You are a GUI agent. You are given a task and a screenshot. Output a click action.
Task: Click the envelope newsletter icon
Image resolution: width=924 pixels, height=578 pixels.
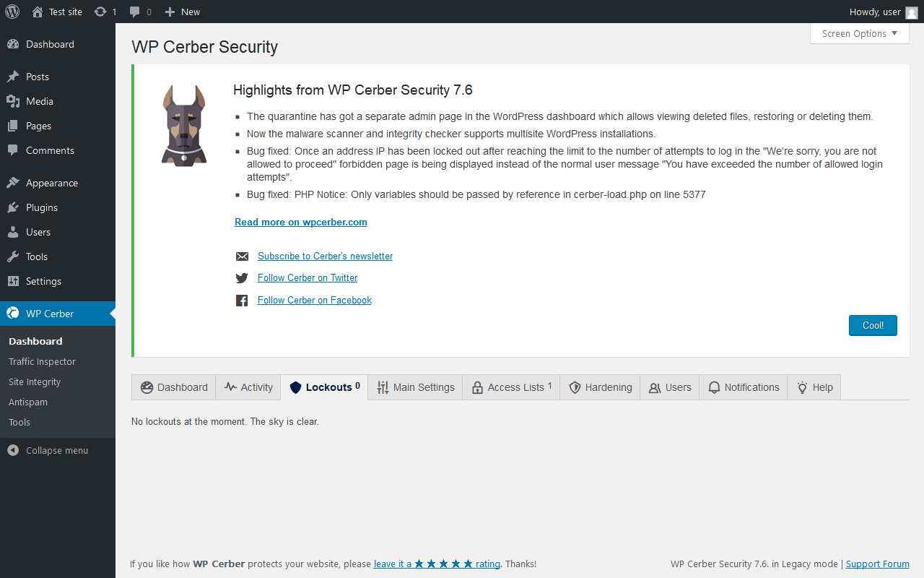point(242,256)
